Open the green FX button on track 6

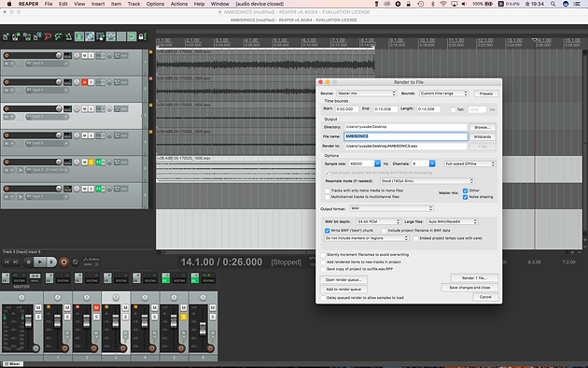click(x=99, y=189)
